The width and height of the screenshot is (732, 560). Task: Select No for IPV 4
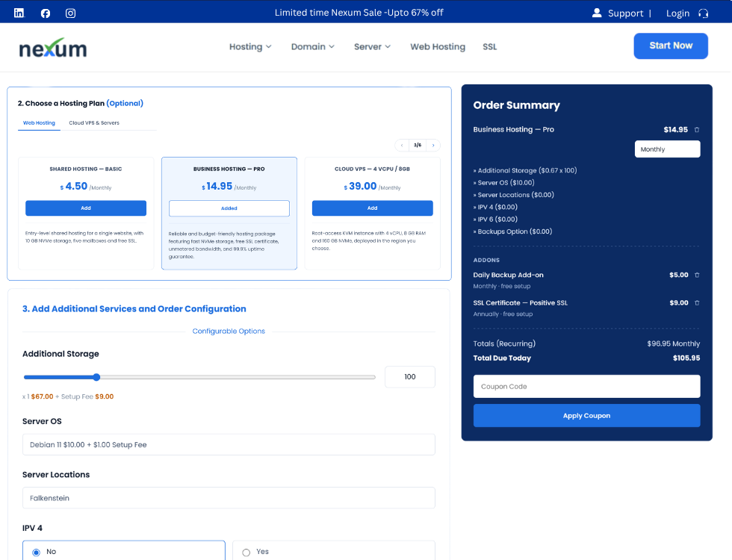(124, 551)
